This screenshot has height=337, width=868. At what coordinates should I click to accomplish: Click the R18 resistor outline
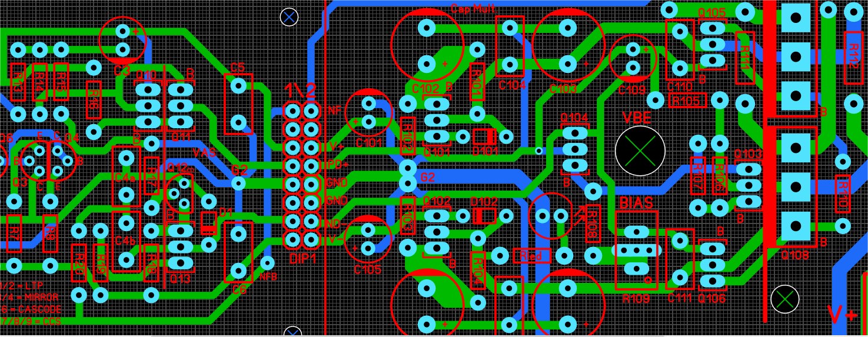152,263
